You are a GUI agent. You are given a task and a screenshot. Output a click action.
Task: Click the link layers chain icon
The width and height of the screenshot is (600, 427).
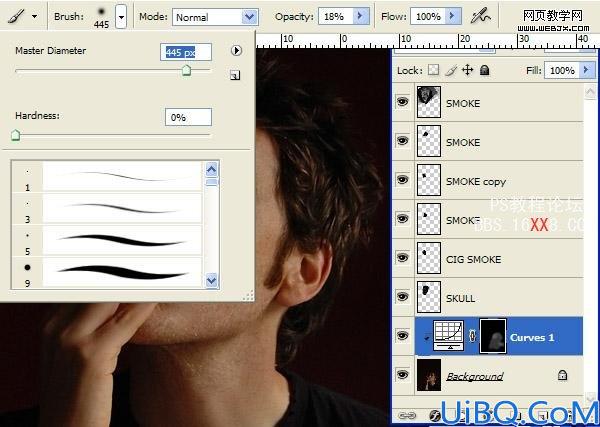click(407, 416)
